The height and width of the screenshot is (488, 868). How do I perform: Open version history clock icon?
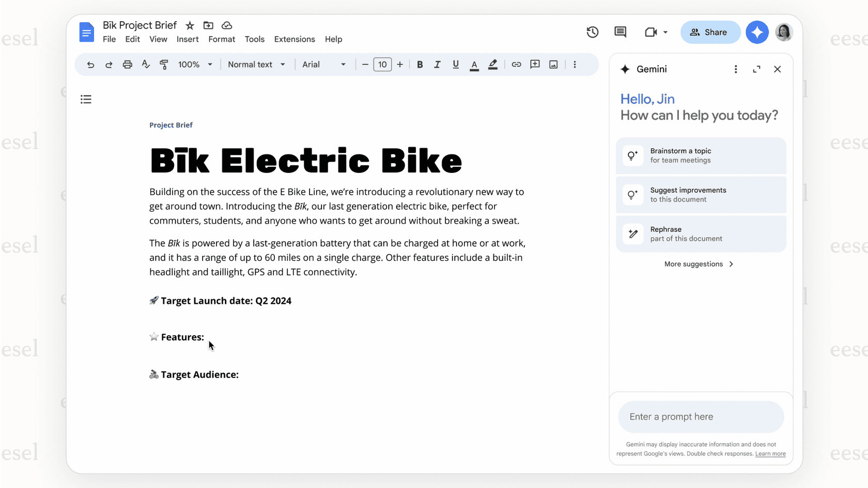click(592, 32)
